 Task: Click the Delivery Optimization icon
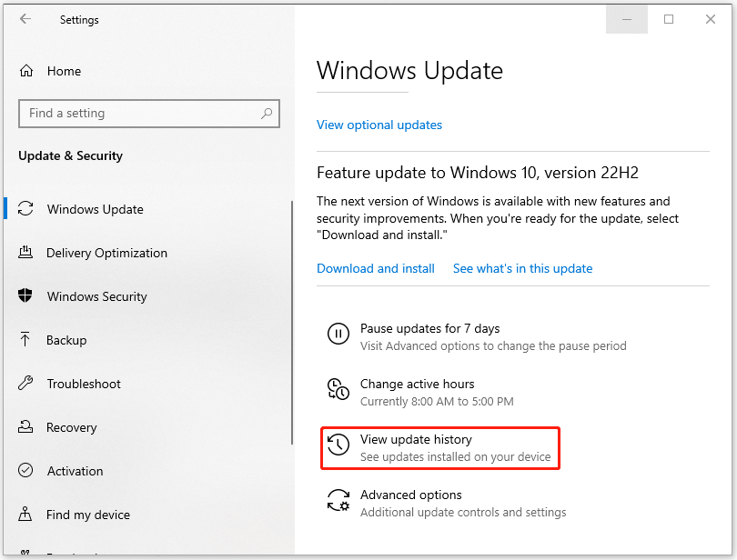click(x=25, y=253)
